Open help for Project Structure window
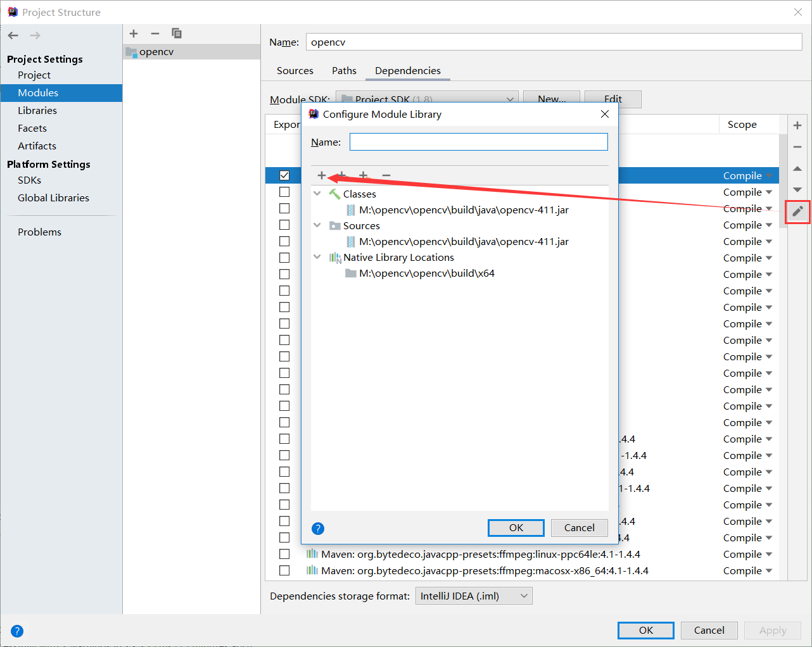 [x=17, y=631]
